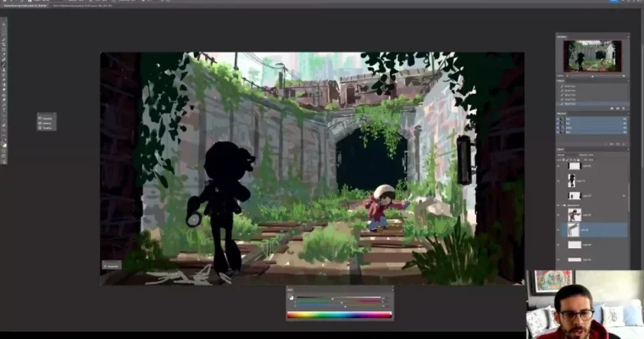Click the bottom slider in Color panel
Screen dimensions: 644x339
click(340, 306)
